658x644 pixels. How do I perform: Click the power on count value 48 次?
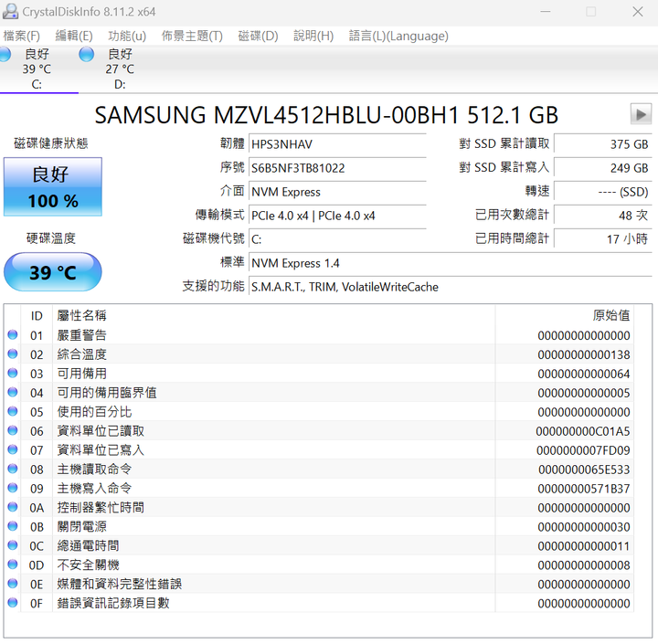603,216
